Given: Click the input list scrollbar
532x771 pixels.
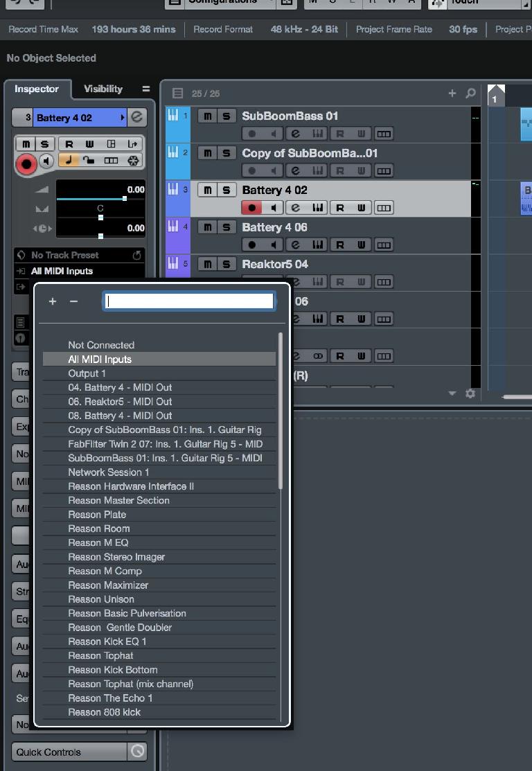Looking at the screenshot, I should pos(281,411).
